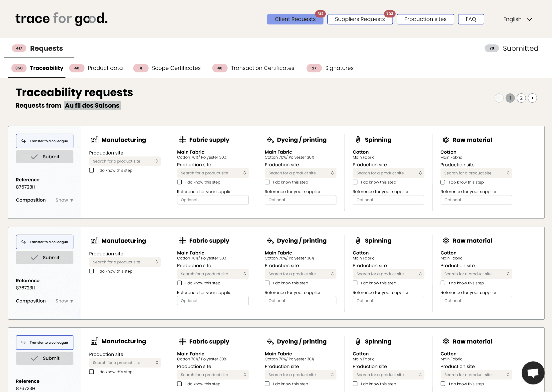Click the Raw material flower icon in second request

tap(446, 241)
